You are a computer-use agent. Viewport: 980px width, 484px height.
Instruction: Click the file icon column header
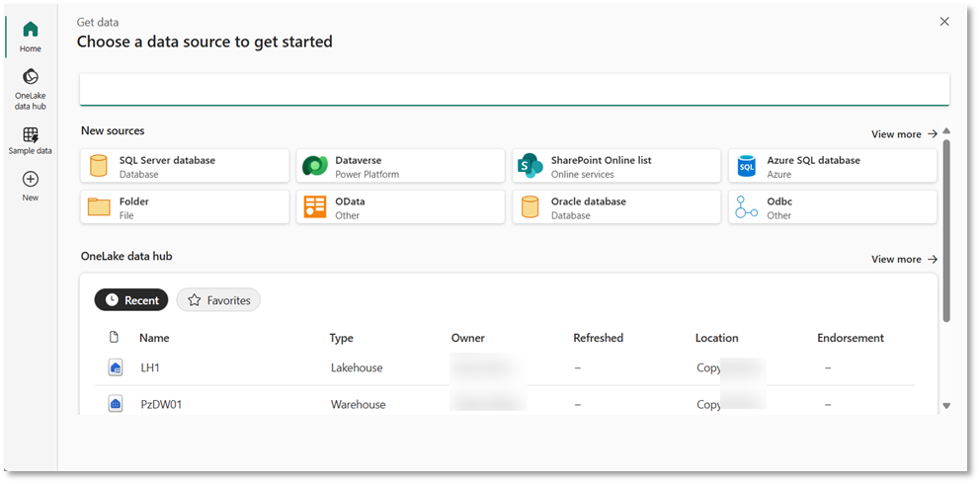(x=114, y=337)
